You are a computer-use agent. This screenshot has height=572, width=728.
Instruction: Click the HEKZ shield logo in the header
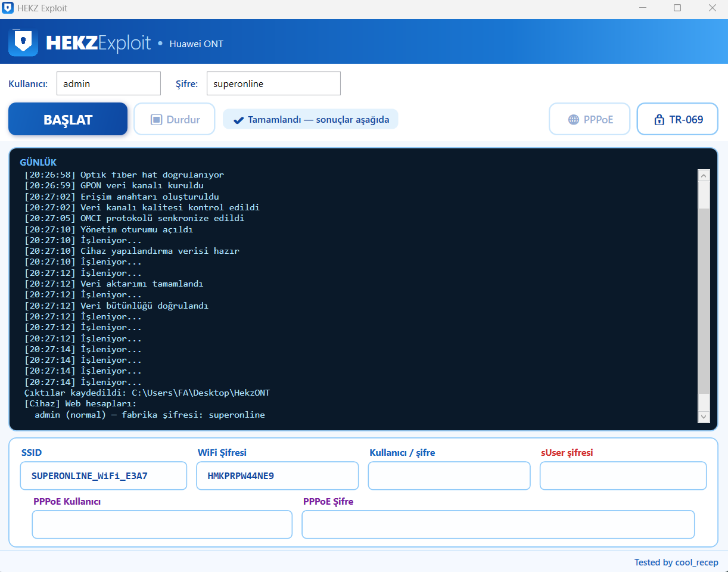click(x=23, y=42)
